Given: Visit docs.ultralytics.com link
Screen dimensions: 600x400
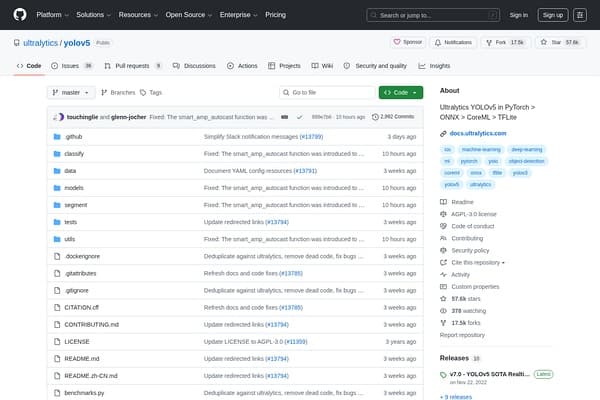Looking at the screenshot, I should pos(478,133).
